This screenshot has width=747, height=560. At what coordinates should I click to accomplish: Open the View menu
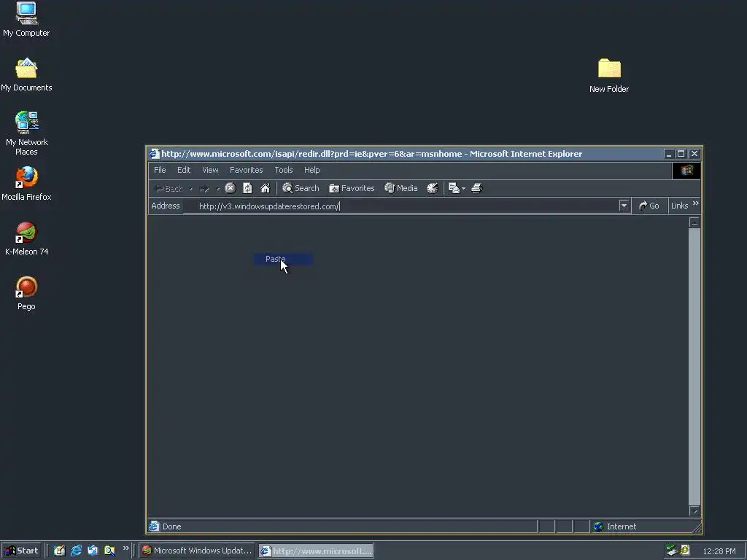210,170
